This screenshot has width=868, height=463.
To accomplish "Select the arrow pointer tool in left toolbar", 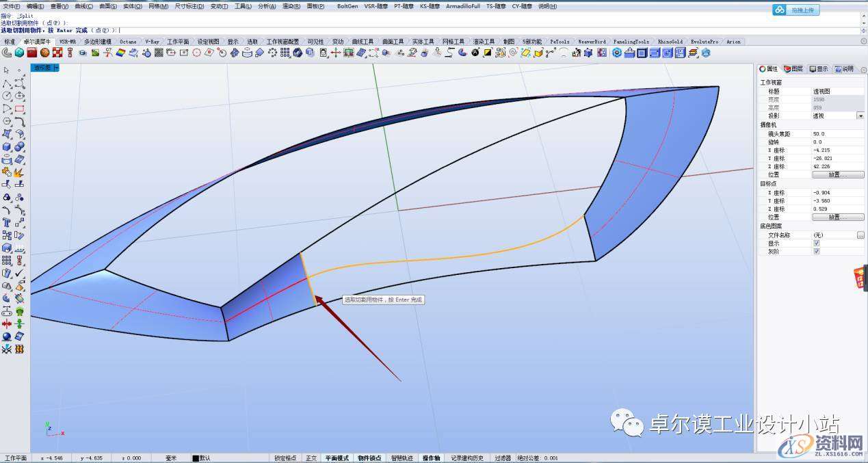I will coord(6,70).
